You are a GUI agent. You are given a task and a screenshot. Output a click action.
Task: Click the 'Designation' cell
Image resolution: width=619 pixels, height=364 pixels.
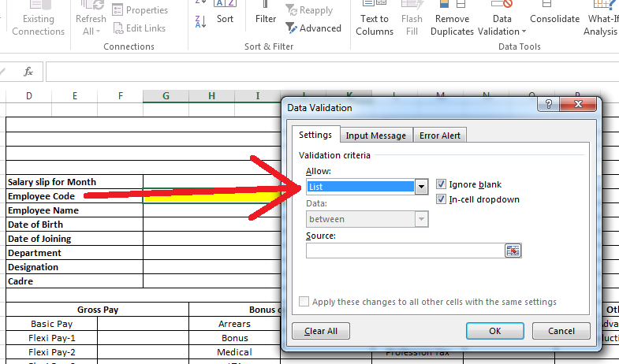[75, 267]
